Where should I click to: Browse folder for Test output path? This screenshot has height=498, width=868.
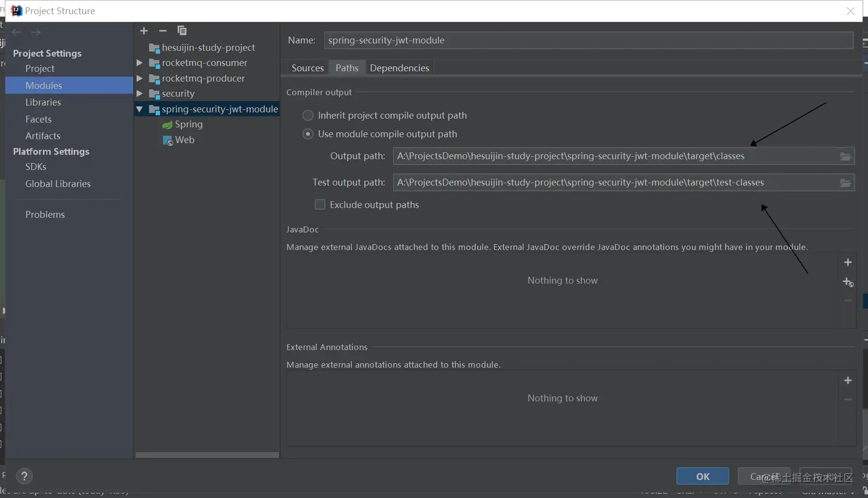point(845,183)
